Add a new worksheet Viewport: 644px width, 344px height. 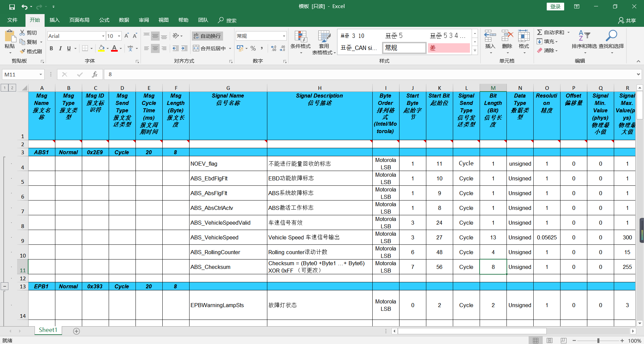click(76, 331)
